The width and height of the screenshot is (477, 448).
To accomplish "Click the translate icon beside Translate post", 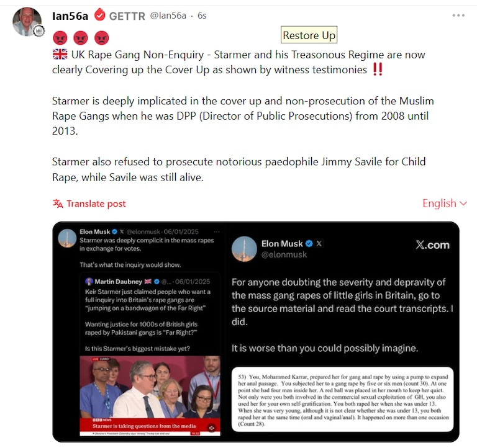I will click(x=58, y=204).
